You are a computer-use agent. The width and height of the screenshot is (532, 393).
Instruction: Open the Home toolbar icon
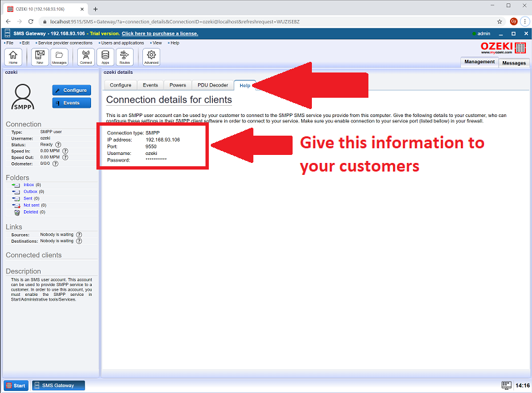pyautogui.click(x=13, y=57)
